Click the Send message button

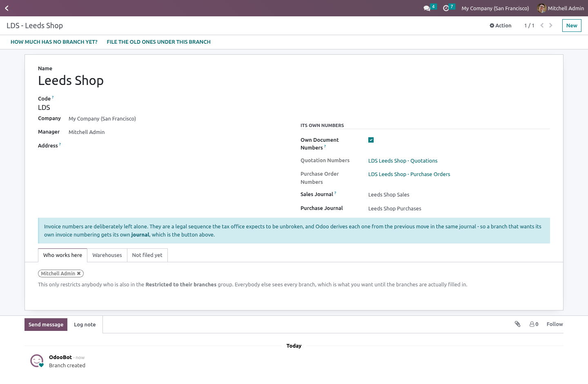click(x=46, y=325)
